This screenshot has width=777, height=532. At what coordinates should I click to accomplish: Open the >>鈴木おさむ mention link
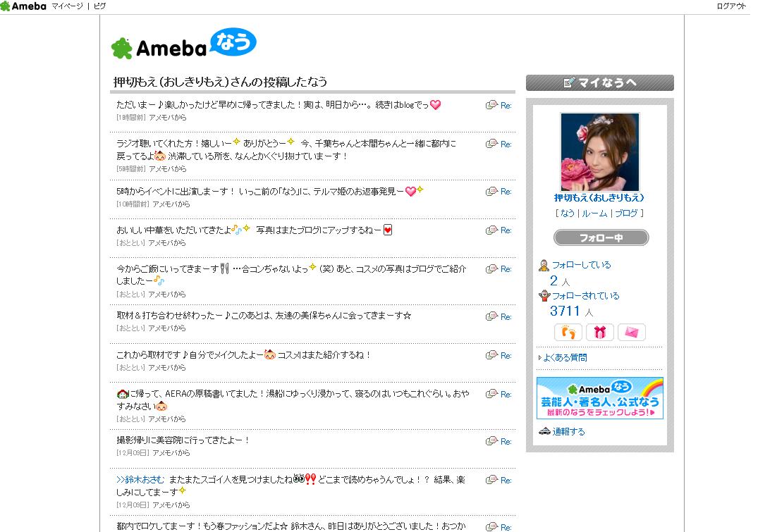click(140, 479)
